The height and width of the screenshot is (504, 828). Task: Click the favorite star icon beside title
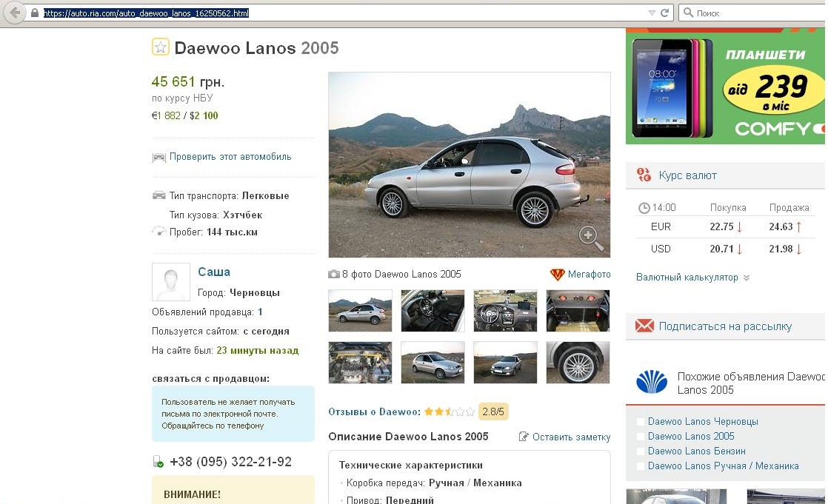(x=161, y=47)
